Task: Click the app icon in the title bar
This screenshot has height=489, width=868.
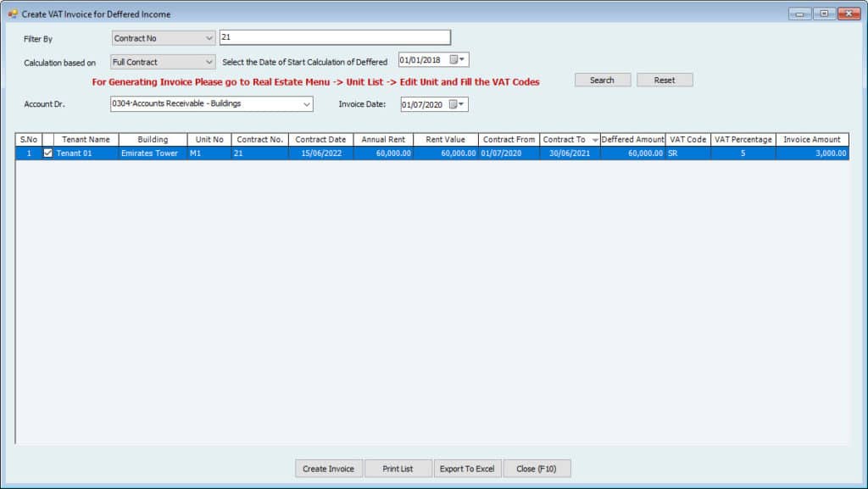Action: point(12,14)
